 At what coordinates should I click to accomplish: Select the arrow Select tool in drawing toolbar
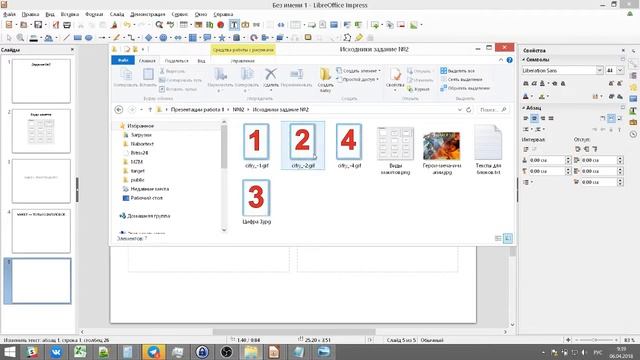(9, 38)
